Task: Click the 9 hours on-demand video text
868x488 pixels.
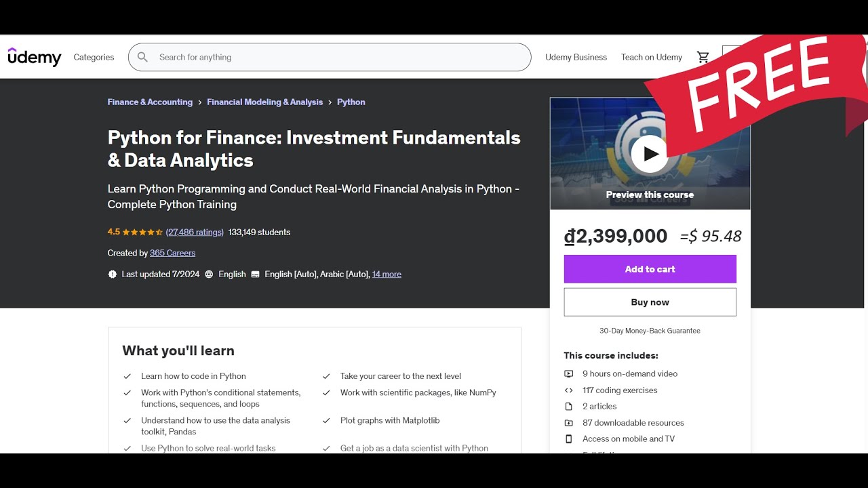Action: pyautogui.click(x=630, y=374)
